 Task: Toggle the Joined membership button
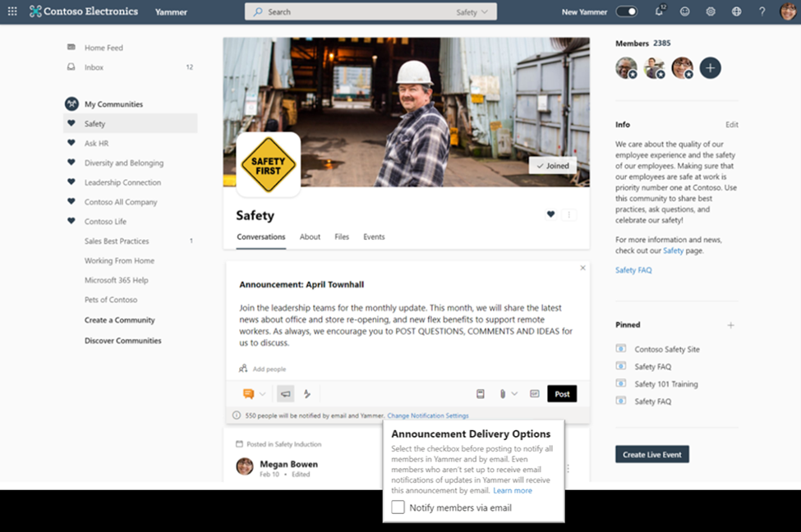coord(552,166)
